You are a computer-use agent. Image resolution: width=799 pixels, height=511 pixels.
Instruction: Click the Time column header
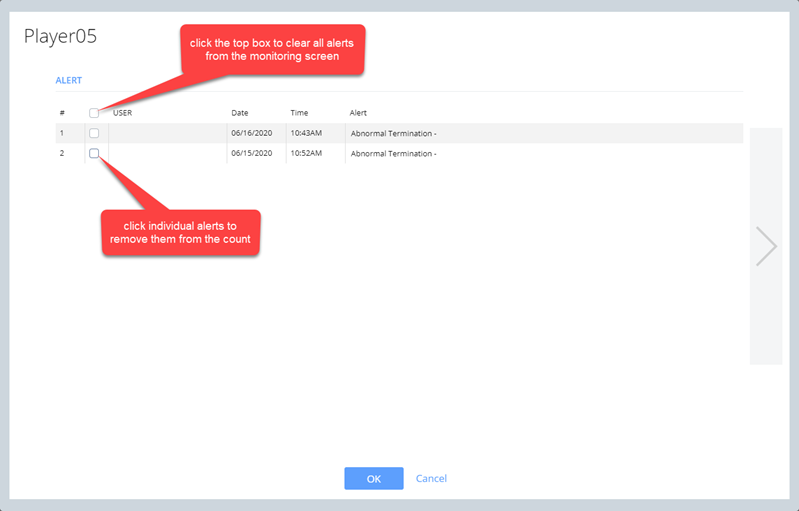click(x=300, y=113)
